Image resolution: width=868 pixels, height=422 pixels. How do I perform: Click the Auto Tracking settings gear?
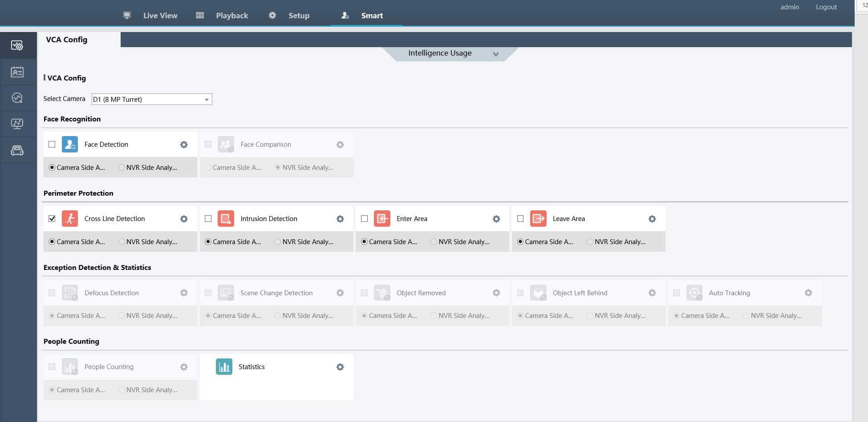pos(808,293)
